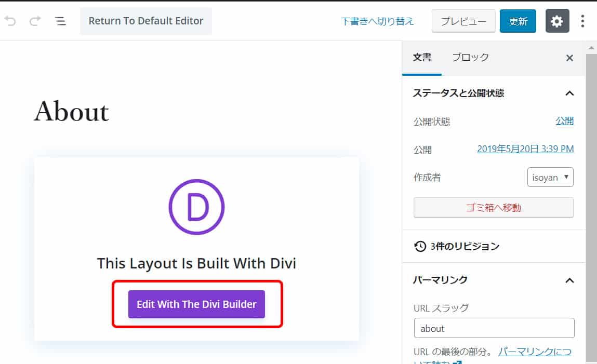Collapse the パーマリンク panel
The image size is (597, 364).
coord(569,280)
